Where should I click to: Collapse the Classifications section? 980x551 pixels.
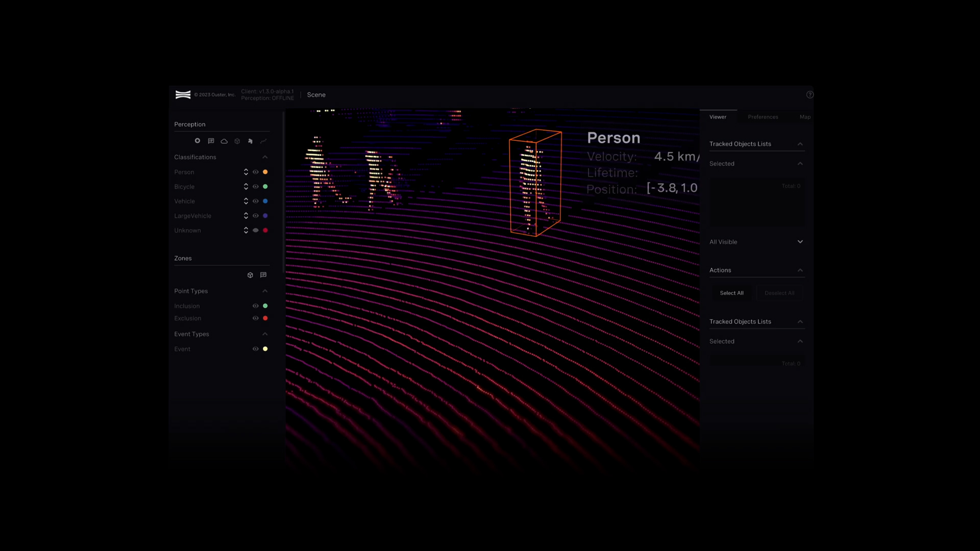coord(265,157)
